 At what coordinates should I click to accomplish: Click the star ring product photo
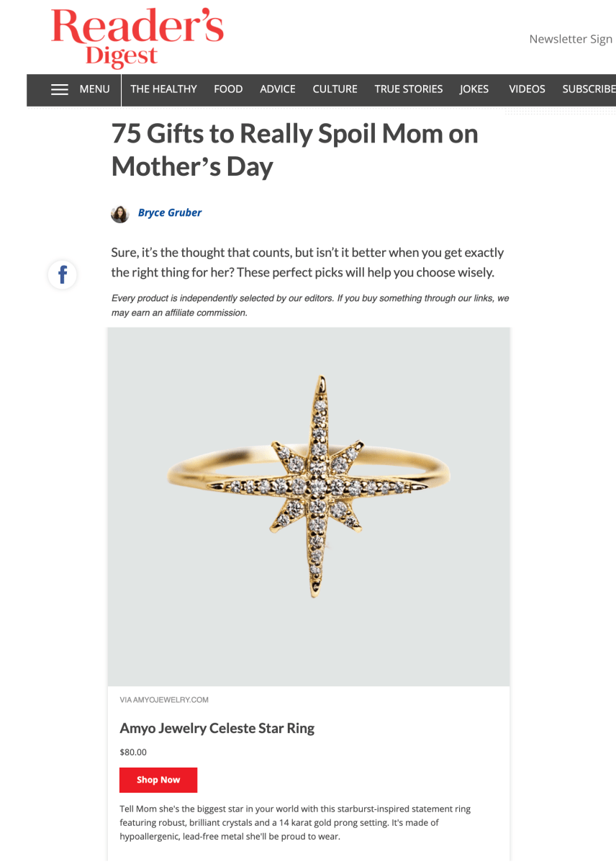[x=308, y=505]
